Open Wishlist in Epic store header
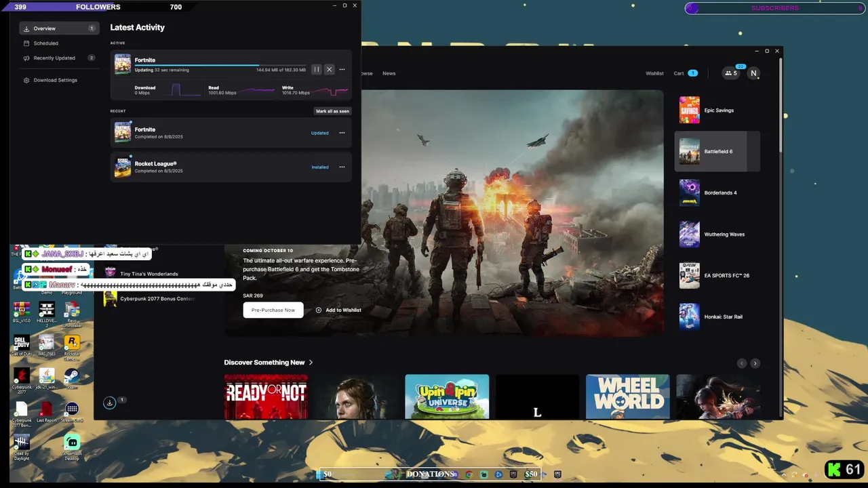This screenshot has height=488, width=868. click(x=654, y=73)
